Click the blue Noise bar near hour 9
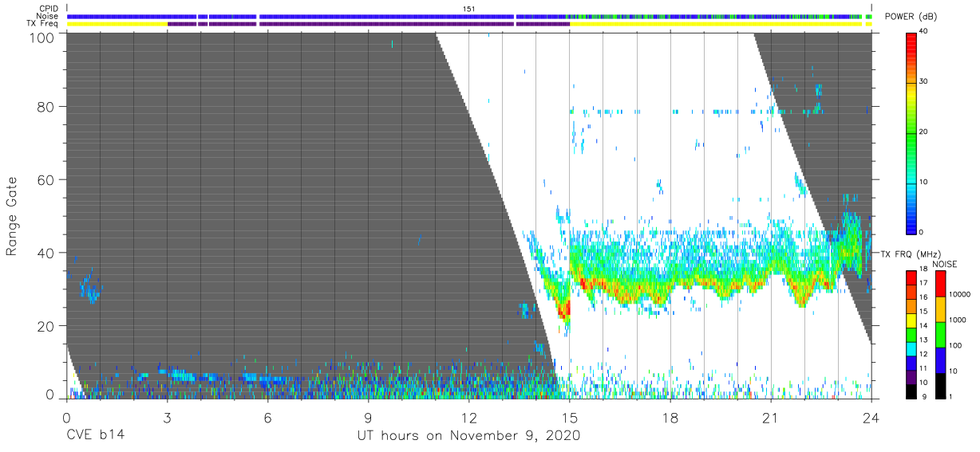 [x=368, y=16]
